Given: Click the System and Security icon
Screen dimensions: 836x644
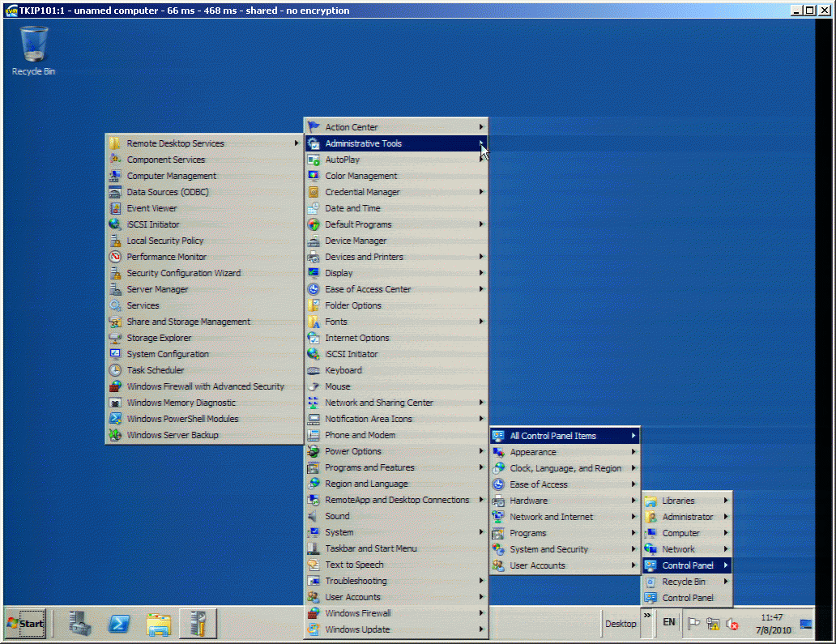Looking at the screenshot, I should coord(498,549).
